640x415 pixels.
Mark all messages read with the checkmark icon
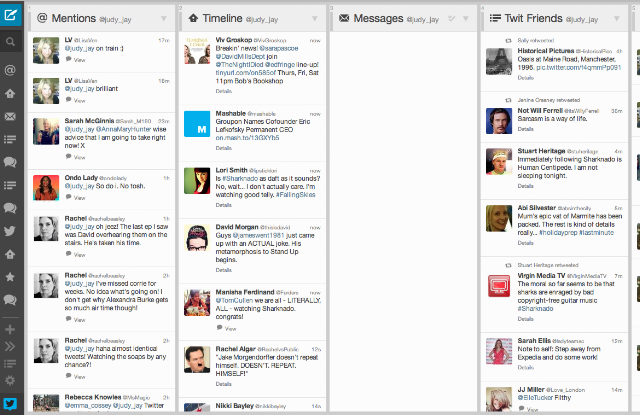[451, 18]
